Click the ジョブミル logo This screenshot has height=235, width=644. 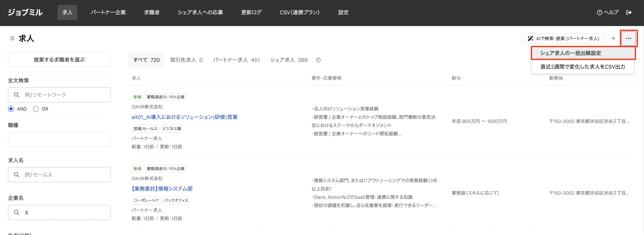[x=25, y=12]
